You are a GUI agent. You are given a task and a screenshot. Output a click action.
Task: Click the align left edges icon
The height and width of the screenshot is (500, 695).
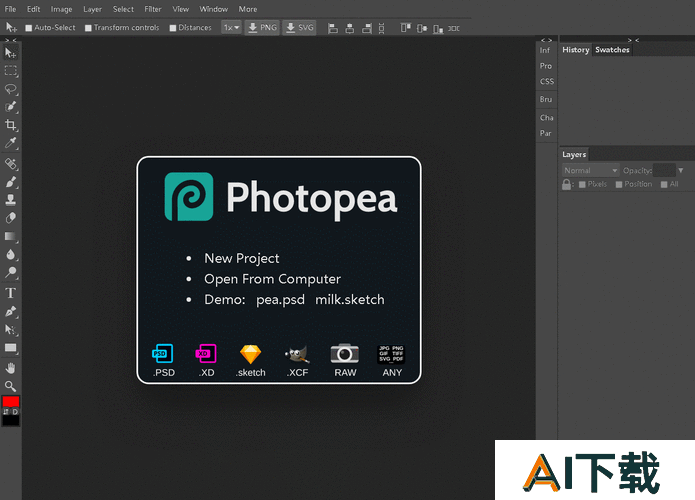(x=333, y=28)
